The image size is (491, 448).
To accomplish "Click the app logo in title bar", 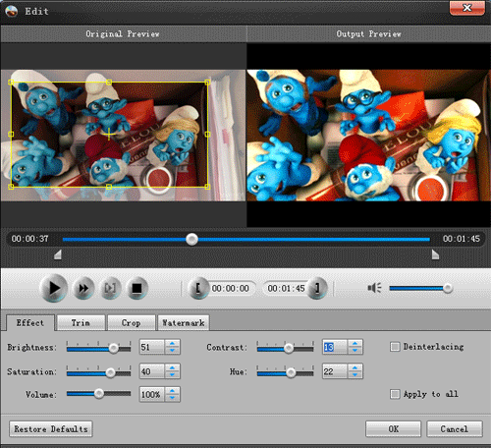I will [x=12, y=11].
